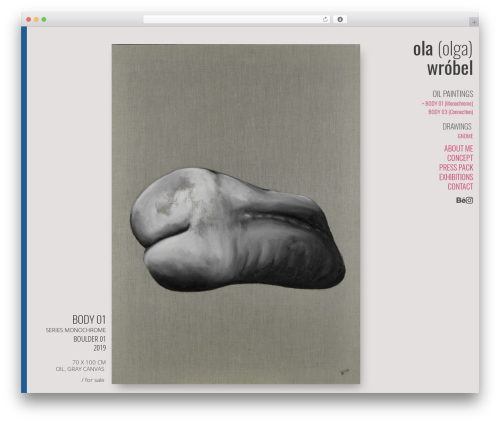Viewport: 500px width, 423px height.
Task: Click the BODY 01 artwork title
Action: click(89, 320)
